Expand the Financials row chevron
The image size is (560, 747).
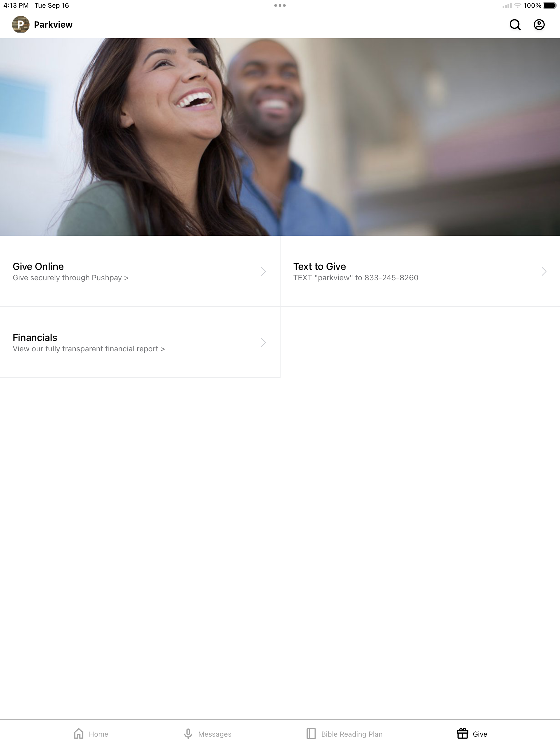point(263,342)
